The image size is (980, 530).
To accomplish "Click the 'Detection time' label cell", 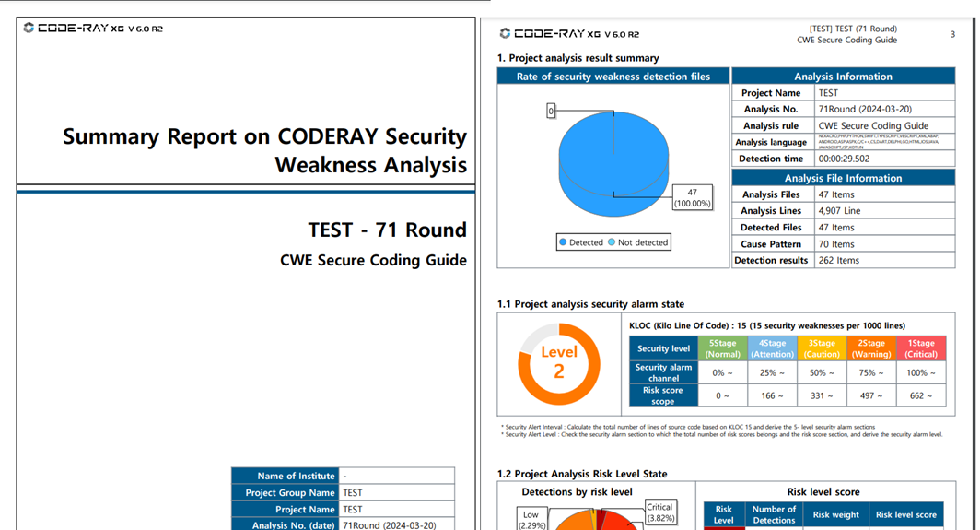I will pyautogui.click(x=773, y=159).
